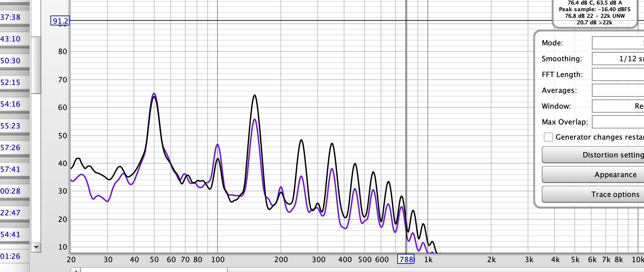Click the Trace options button
The image size is (644, 272).
[x=593, y=194]
